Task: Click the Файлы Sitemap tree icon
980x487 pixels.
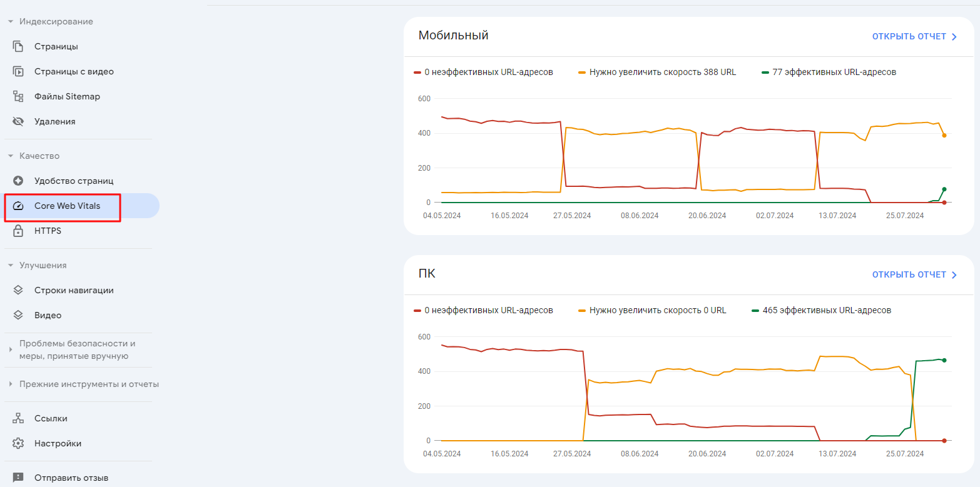Action: click(x=18, y=96)
